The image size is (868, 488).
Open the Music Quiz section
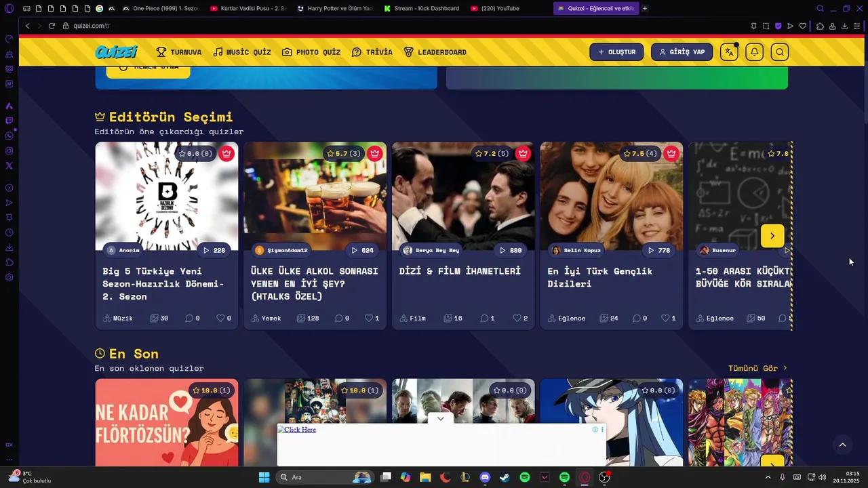point(242,52)
